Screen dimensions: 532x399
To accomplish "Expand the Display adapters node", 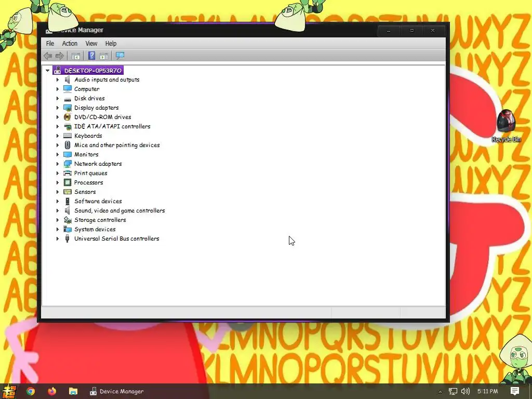I will pos(57,108).
